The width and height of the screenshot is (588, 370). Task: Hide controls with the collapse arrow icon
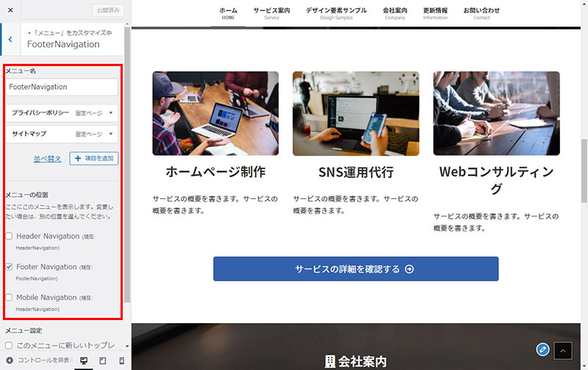coord(10,361)
